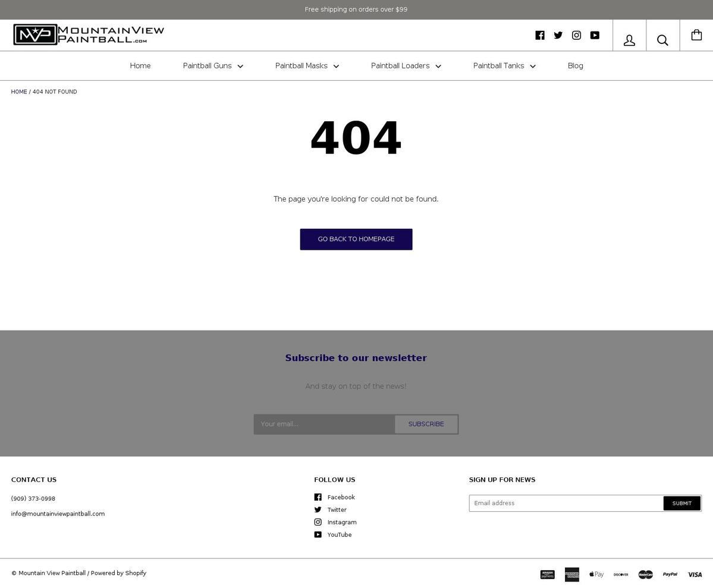Screen dimensions: 713x588
Task: Open the Blog menu item
Action: (575, 66)
